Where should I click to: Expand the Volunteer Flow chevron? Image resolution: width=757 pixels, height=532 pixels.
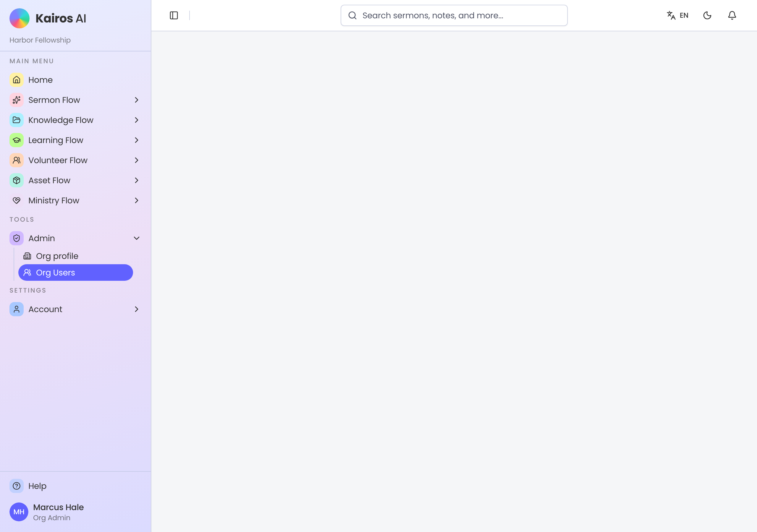click(137, 160)
